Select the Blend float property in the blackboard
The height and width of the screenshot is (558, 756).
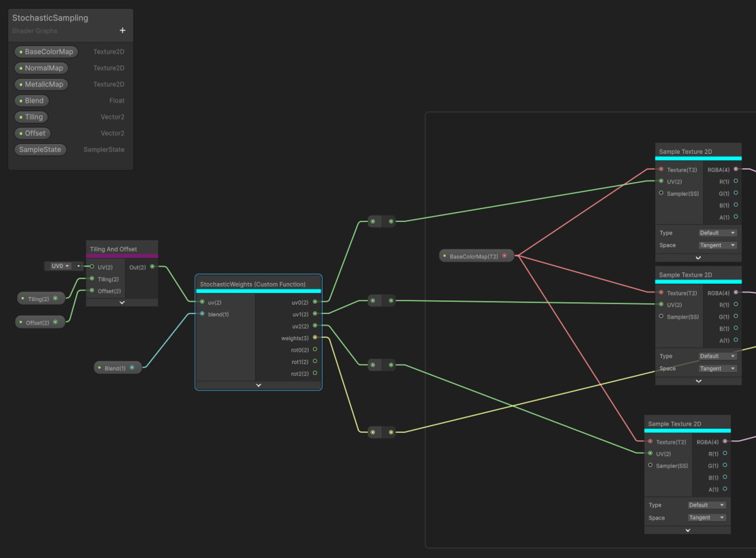coord(31,101)
